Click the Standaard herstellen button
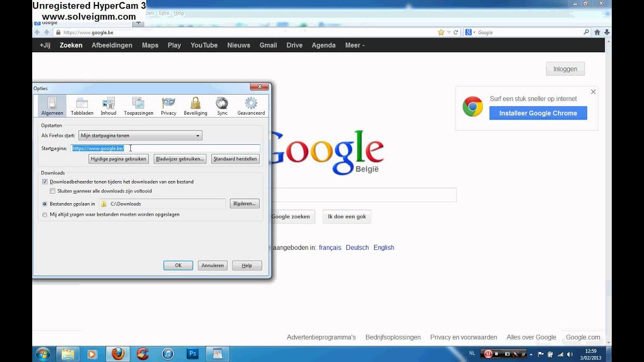This screenshot has height=362, width=644. coord(235,159)
